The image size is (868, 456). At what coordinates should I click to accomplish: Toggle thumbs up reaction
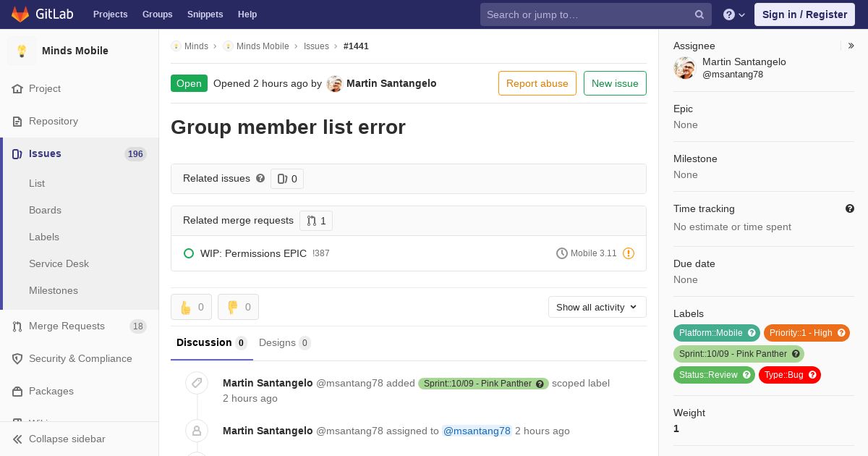coord(191,307)
